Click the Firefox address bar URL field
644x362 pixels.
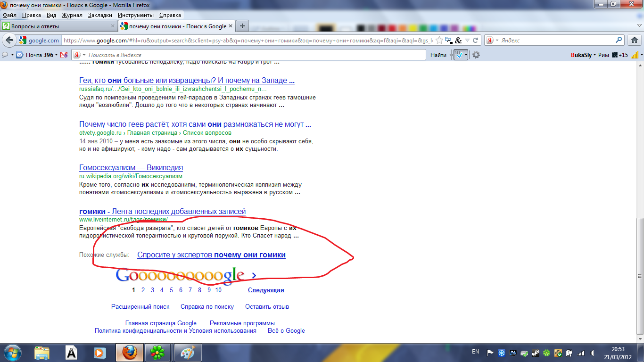point(248,41)
